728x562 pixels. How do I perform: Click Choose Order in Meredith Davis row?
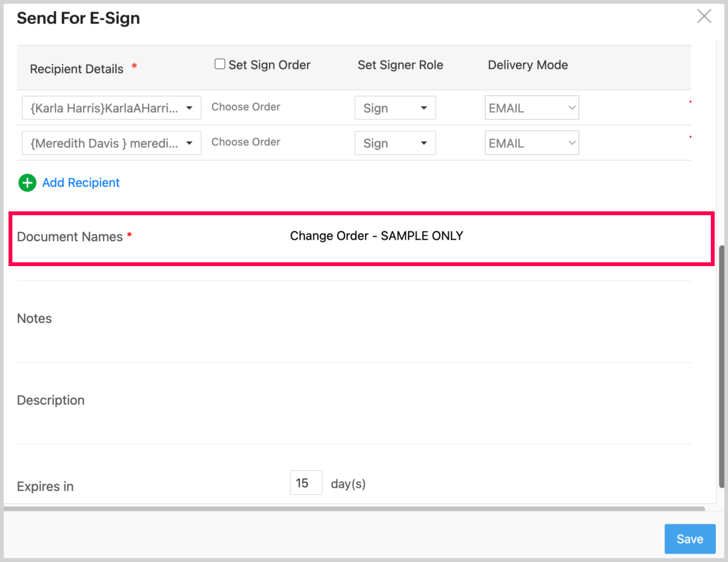(x=246, y=142)
